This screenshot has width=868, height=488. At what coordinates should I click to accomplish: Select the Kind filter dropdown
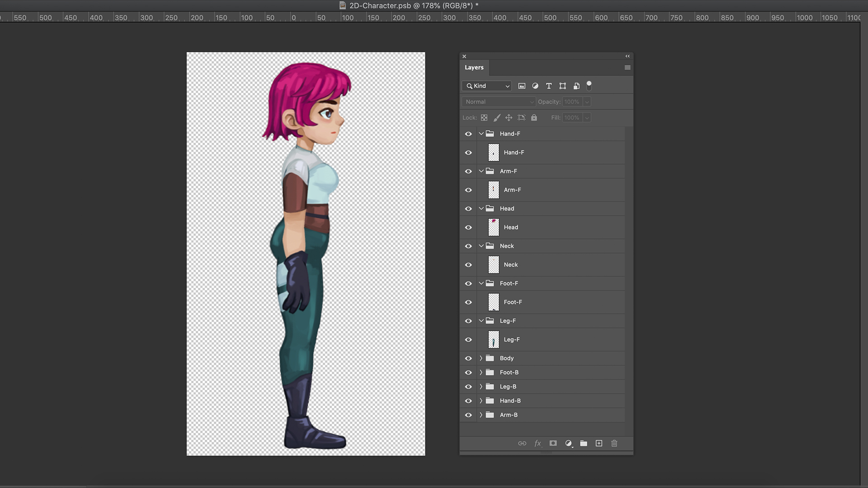click(x=487, y=85)
